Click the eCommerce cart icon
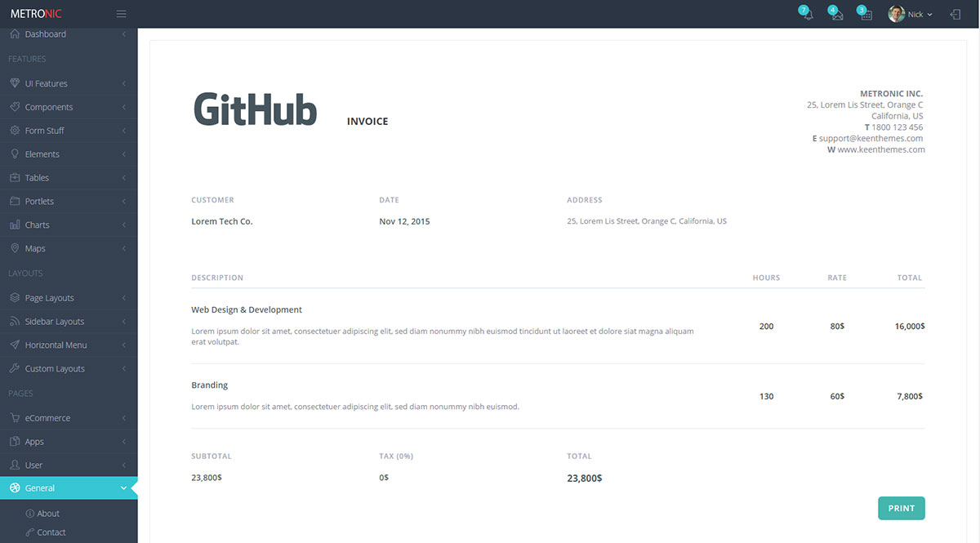Viewport: 980px width, 543px height. [15, 418]
